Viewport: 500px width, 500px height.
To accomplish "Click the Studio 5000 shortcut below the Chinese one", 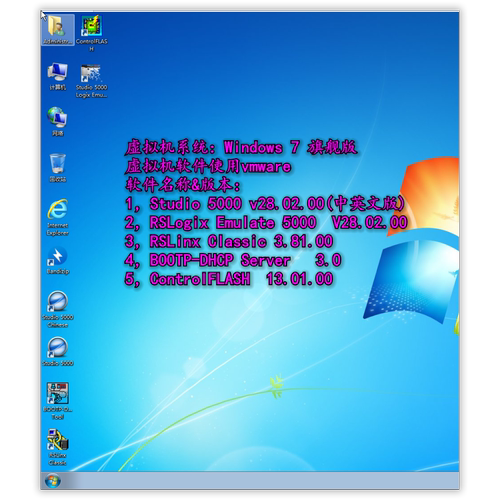I will (58, 352).
